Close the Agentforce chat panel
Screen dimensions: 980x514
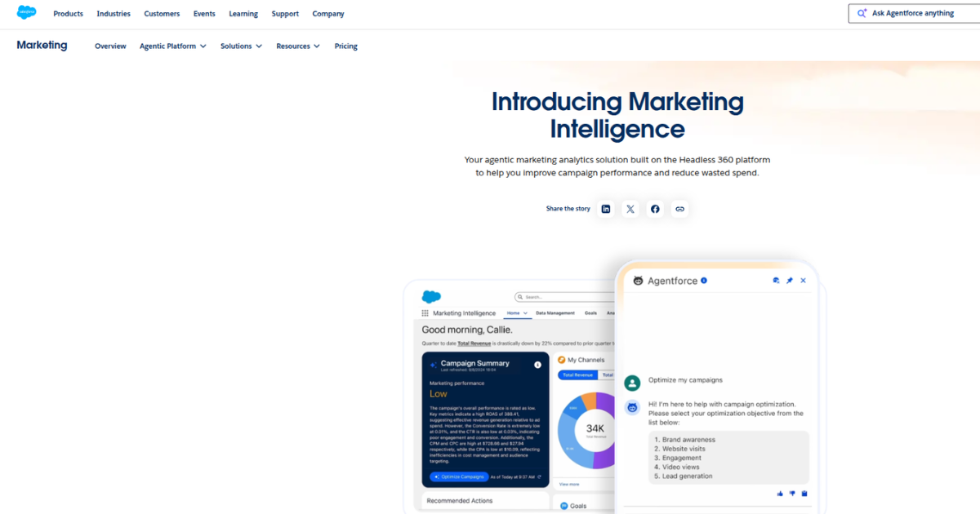[x=803, y=281]
